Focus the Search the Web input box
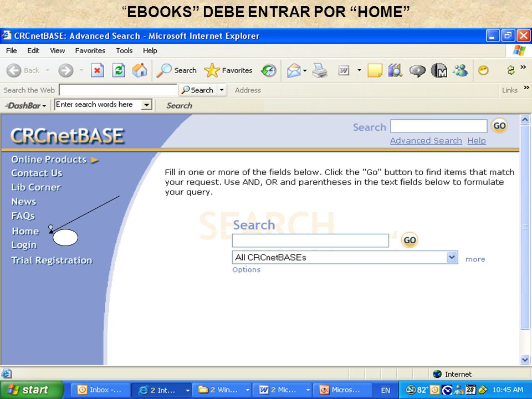Image resolution: width=532 pixels, height=399 pixels. tap(119, 90)
